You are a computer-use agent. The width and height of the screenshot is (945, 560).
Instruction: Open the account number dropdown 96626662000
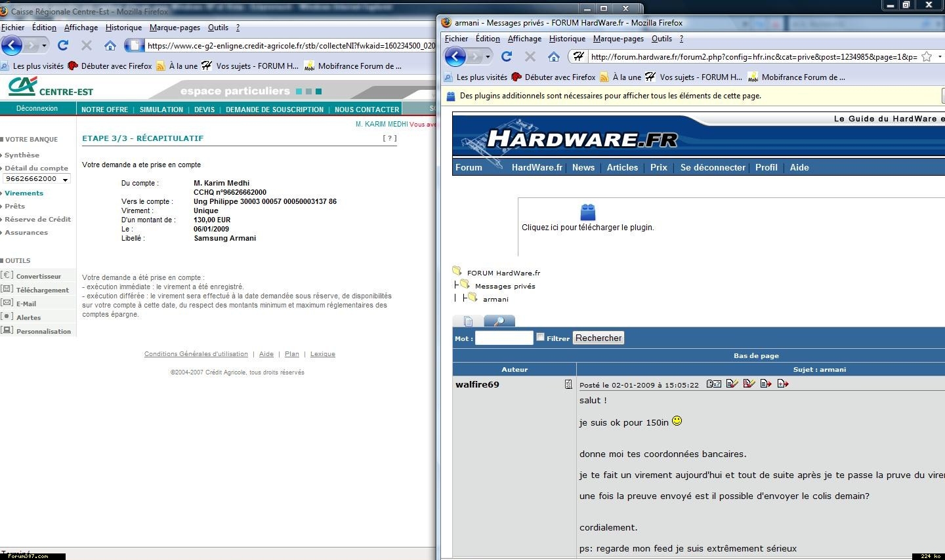tap(37, 179)
